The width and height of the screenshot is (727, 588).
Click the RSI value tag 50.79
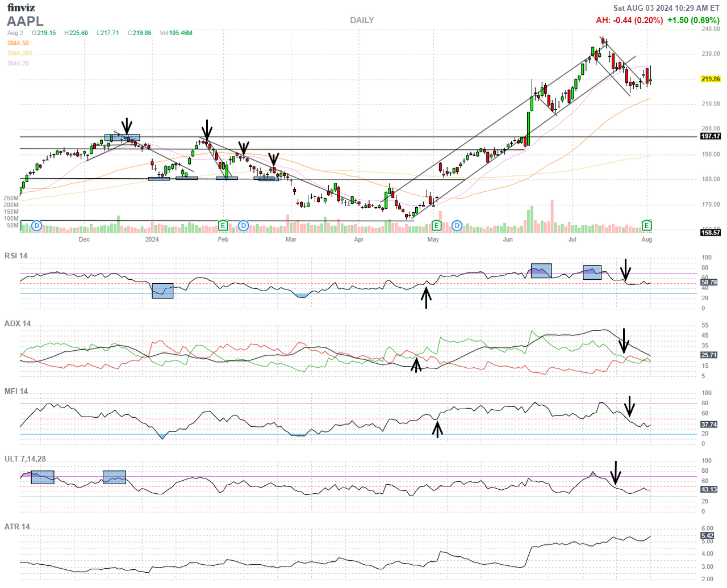(709, 282)
